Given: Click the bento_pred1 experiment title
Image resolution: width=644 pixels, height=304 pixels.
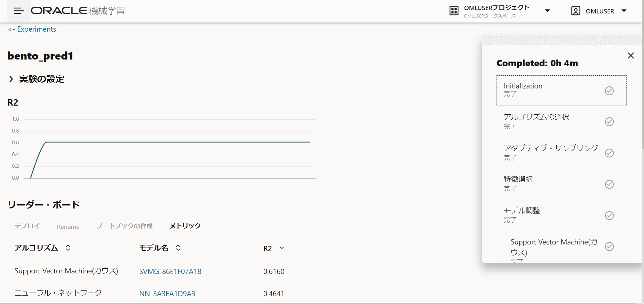Looking at the screenshot, I should (x=40, y=56).
